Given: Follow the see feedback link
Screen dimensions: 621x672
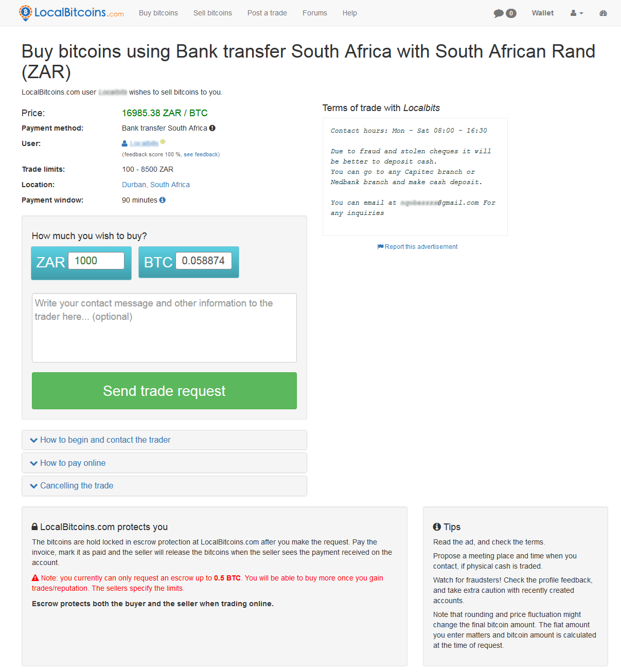Looking at the screenshot, I should click(x=201, y=154).
